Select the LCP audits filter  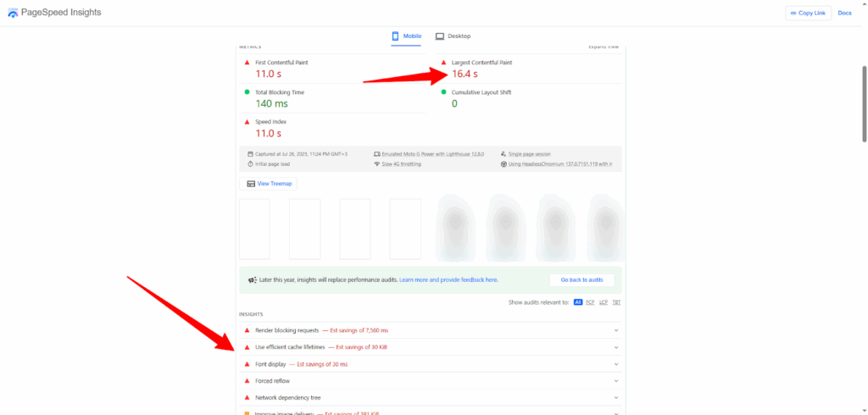click(x=604, y=302)
